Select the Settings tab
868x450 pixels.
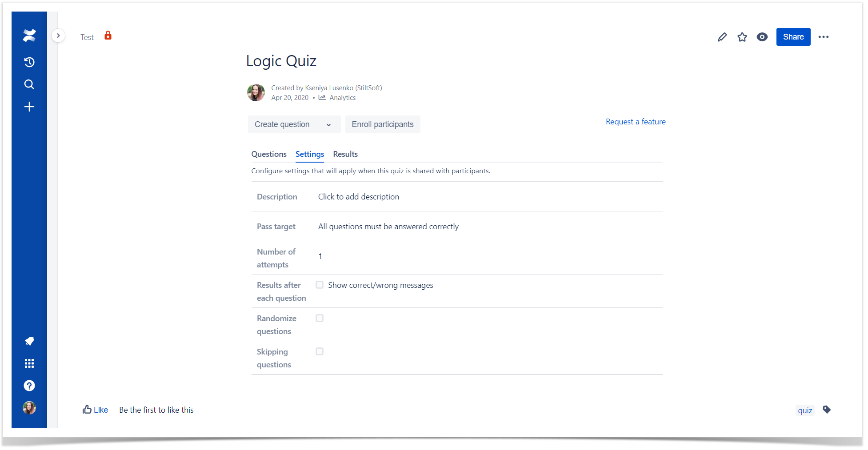310,154
